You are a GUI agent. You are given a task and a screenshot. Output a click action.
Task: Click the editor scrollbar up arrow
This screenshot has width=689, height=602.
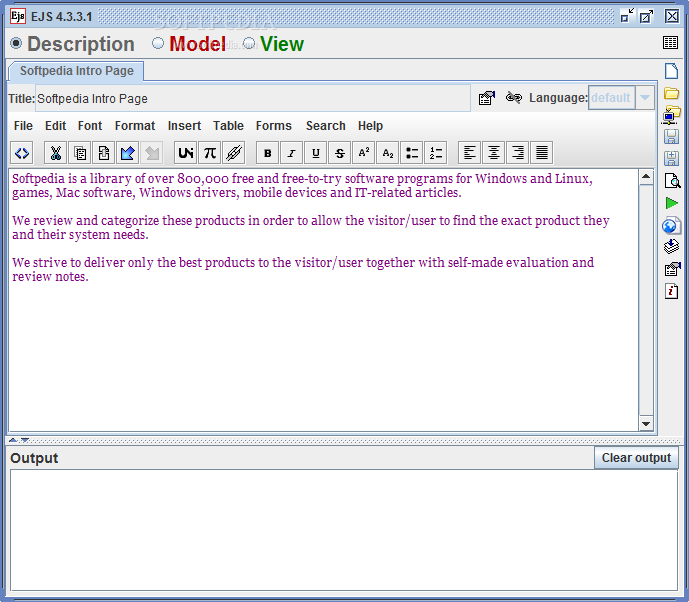pos(646,177)
